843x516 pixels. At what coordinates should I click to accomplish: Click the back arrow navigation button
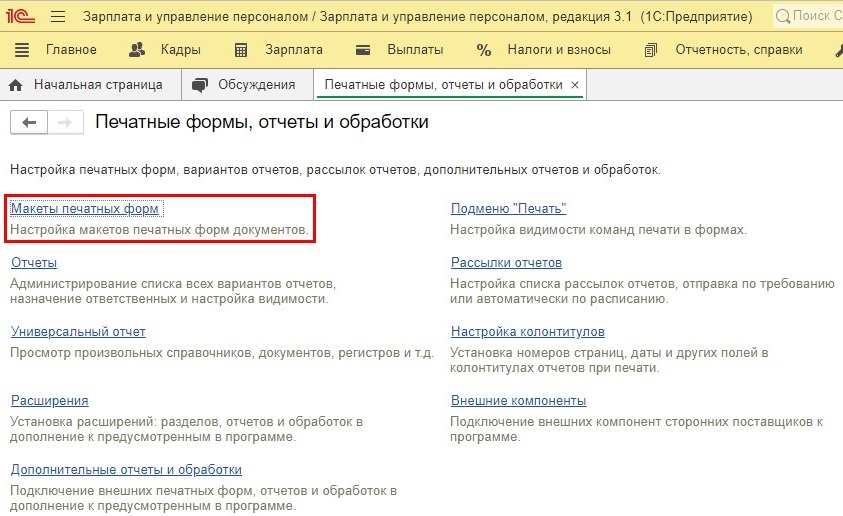(29, 123)
